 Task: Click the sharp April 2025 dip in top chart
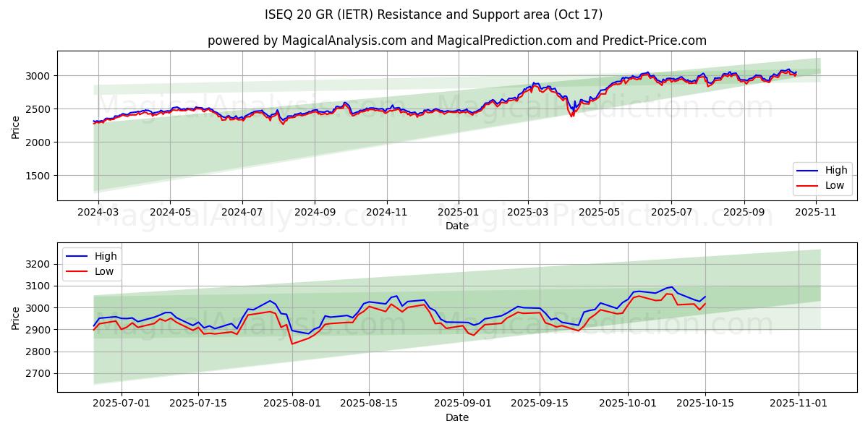572,114
